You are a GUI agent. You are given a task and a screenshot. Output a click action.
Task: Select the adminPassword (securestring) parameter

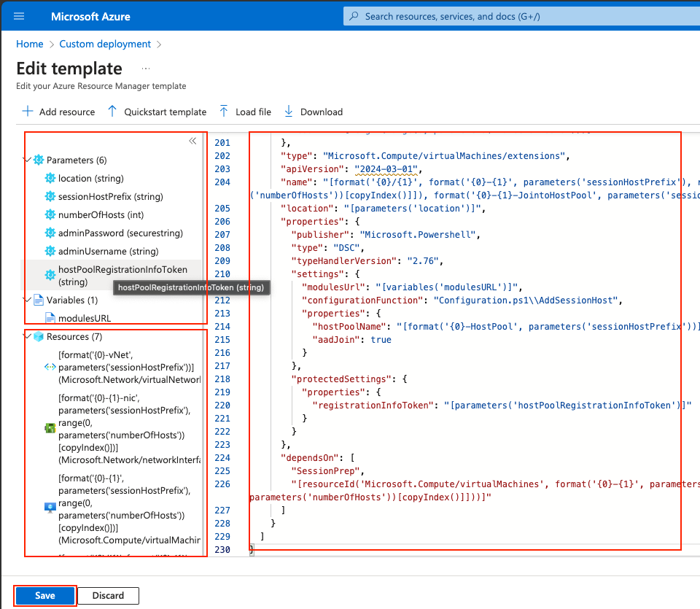click(120, 233)
